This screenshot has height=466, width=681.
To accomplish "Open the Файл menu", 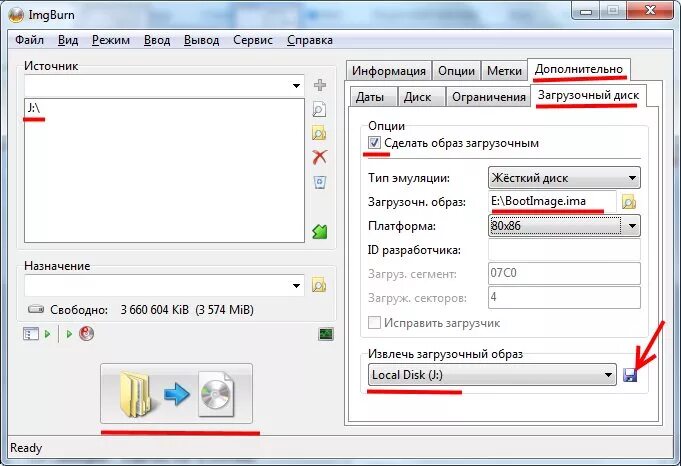I will [x=30, y=40].
